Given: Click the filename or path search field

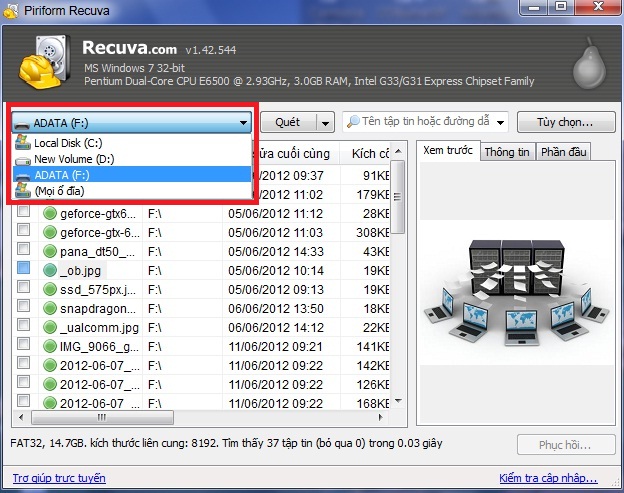Looking at the screenshot, I should point(426,121).
